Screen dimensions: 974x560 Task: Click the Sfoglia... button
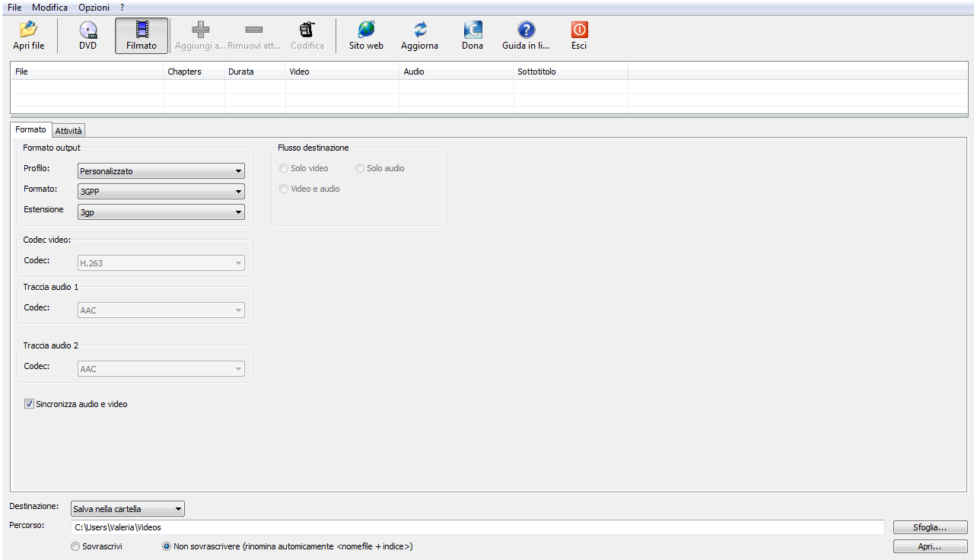930,527
